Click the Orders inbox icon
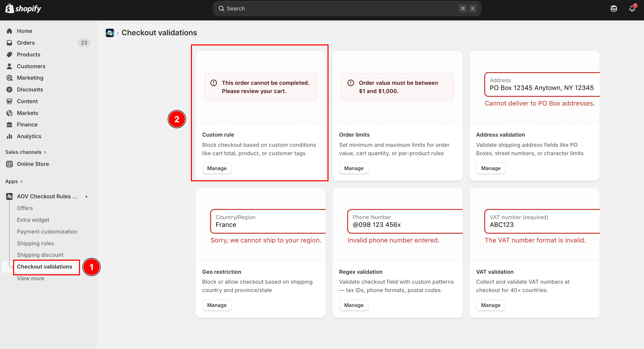This screenshot has height=349, width=644. click(9, 43)
